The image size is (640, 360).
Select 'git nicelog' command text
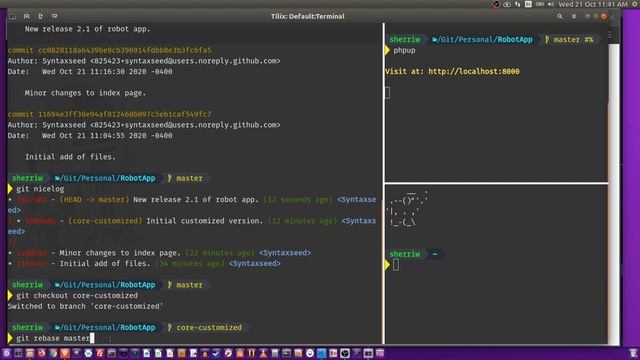click(x=40, y=189)
